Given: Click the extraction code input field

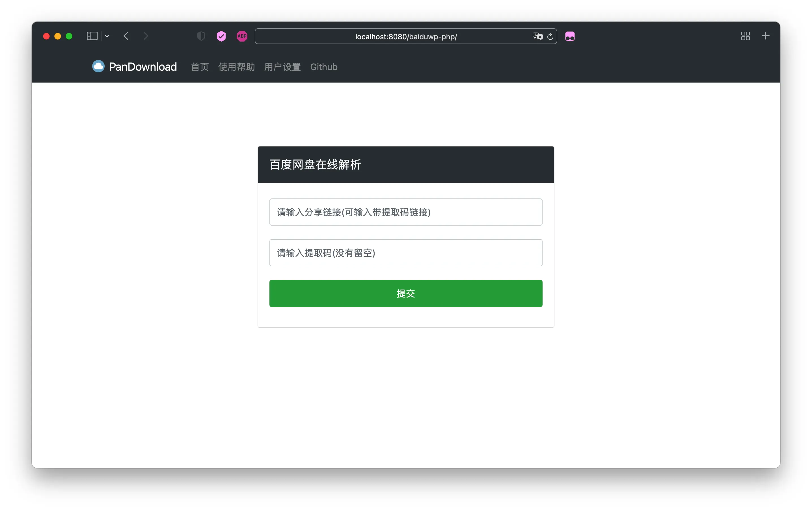Looking at the screenshot, I should (x=406, y=253).
